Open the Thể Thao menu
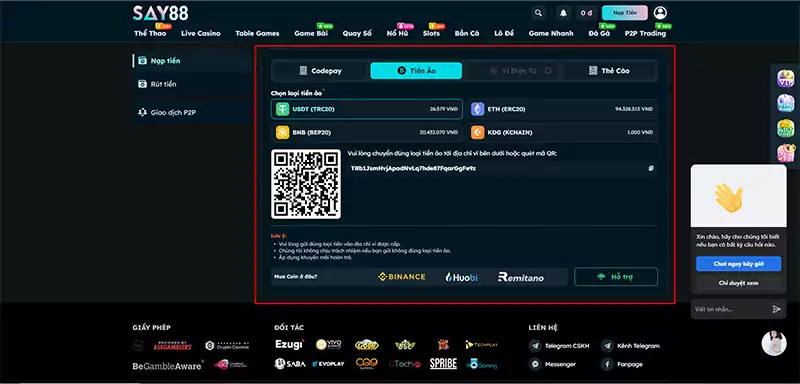Screen dimensions: 800x384 point(150,33)
